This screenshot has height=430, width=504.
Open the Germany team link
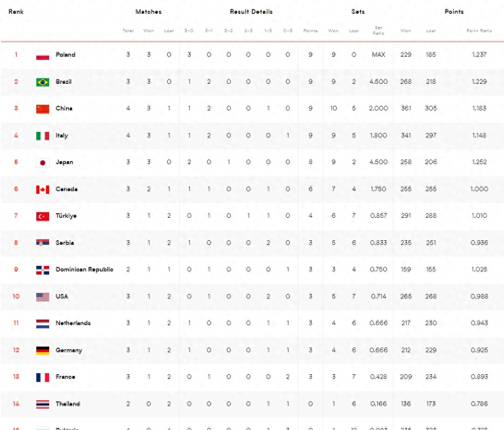69,350
